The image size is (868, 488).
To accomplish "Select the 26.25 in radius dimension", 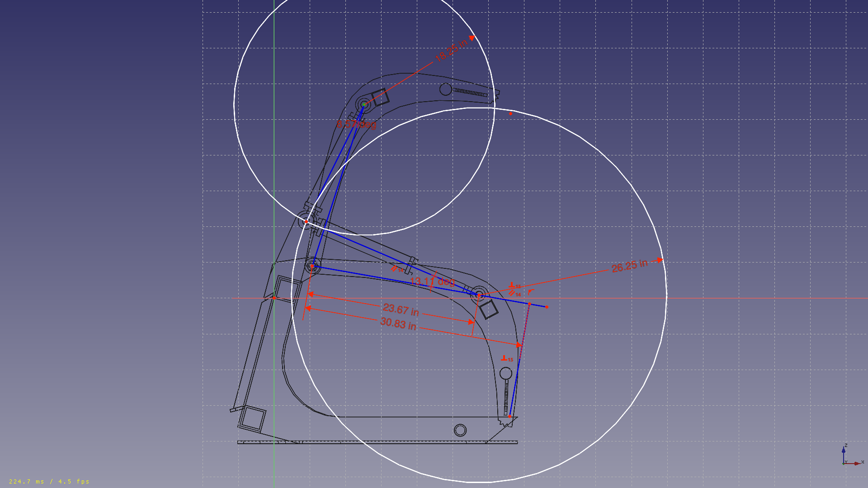I will (x=629, y=266).
